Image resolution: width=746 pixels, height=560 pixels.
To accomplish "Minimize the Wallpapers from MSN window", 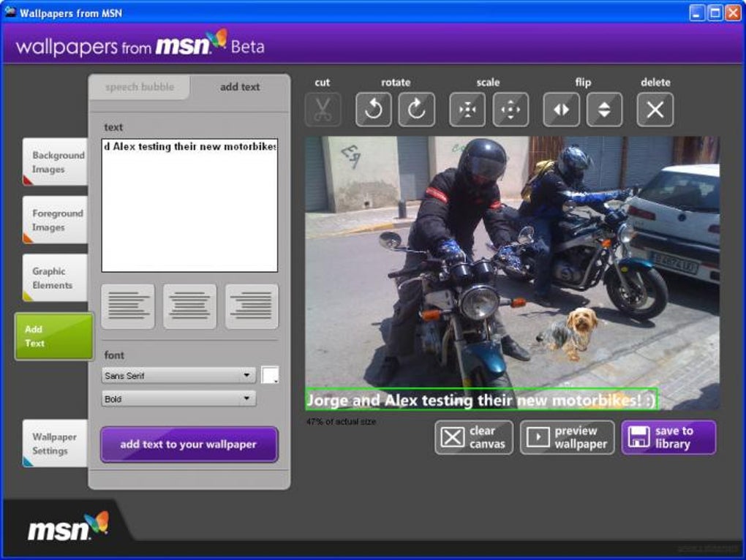I will coord(697,12).
